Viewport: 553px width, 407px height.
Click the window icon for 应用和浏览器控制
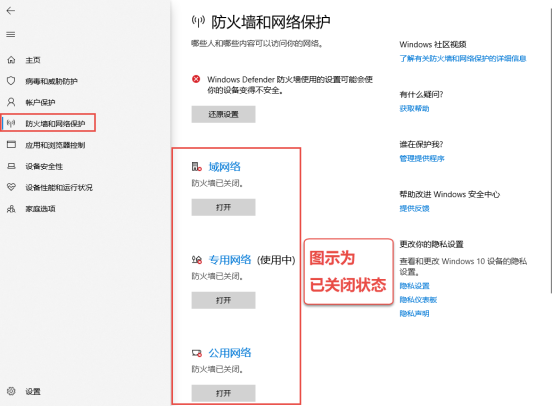point(11,145)
